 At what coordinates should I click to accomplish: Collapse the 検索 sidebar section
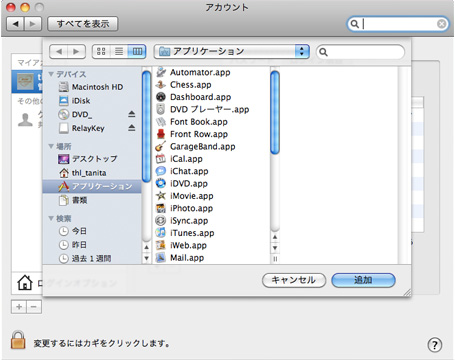coord(51,218)
